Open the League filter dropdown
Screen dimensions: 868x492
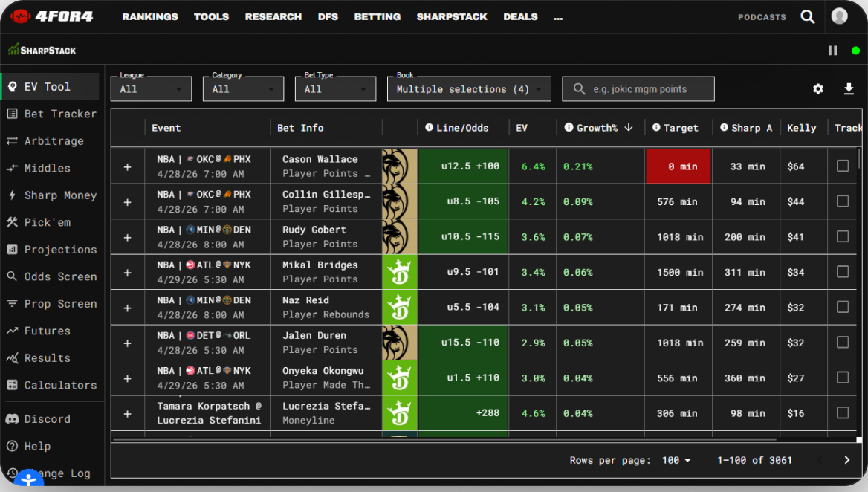click(x=151, y=89)
